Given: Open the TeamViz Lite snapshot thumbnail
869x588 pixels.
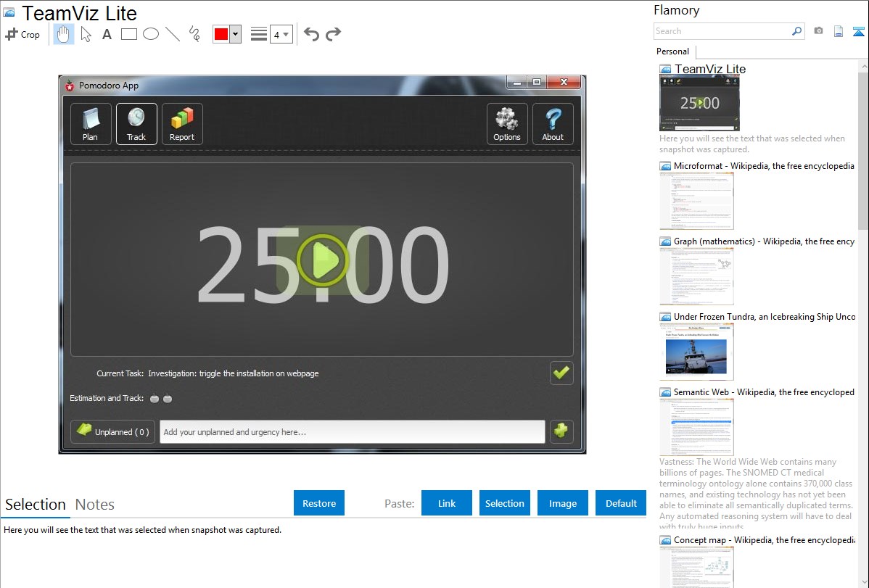Looking at the screenshot, I should pyautogui.click(x=699, y=103).
